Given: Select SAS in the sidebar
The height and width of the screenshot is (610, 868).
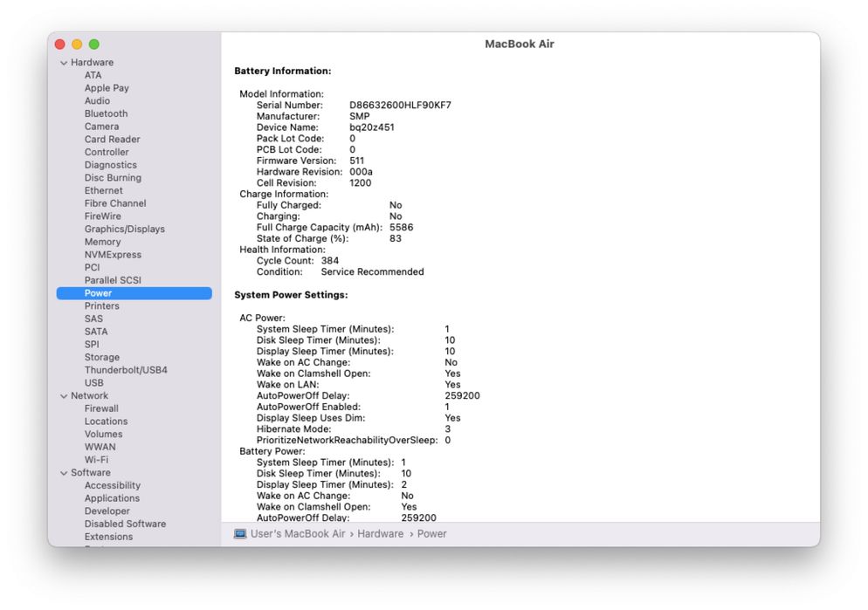Looking at the screenshot, I should [x=93, y=319].
